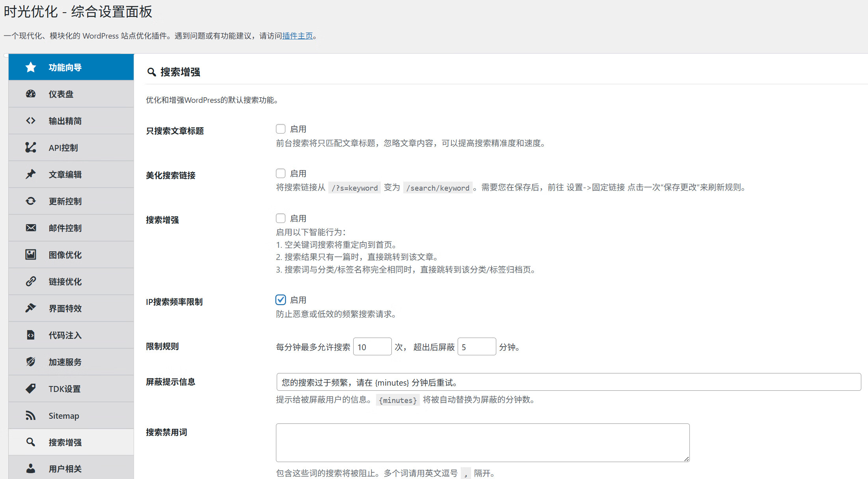The image size is (868, 479).
Task: Click the 限制规则 label
Action: tap(162, 346)
